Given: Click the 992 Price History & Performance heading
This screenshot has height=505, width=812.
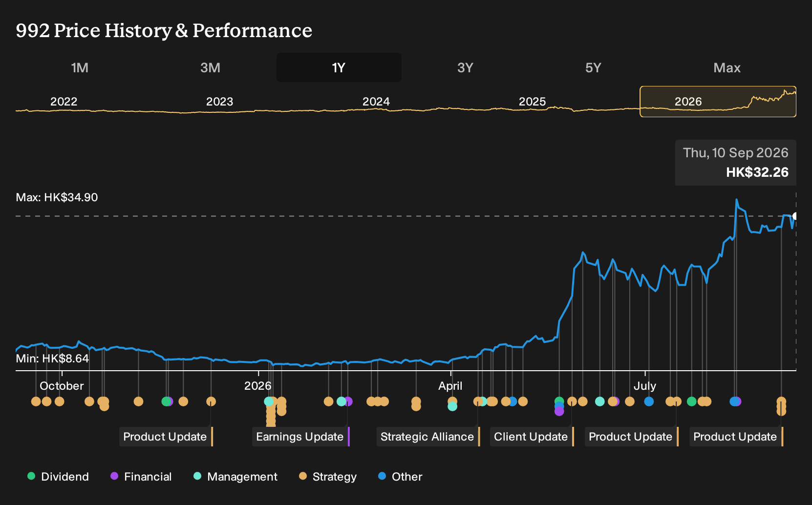Looking at the screenshot, I should (x=164, y=30).
